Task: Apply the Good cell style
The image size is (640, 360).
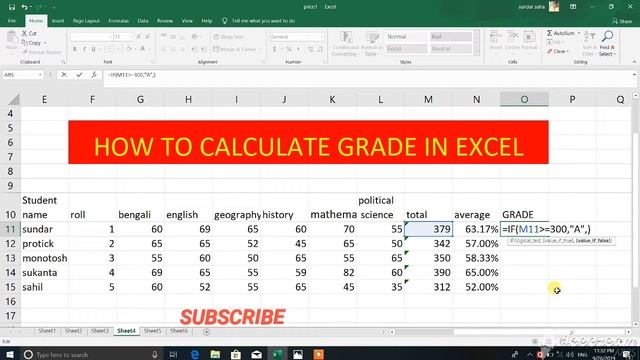Action: click(406, 49)
